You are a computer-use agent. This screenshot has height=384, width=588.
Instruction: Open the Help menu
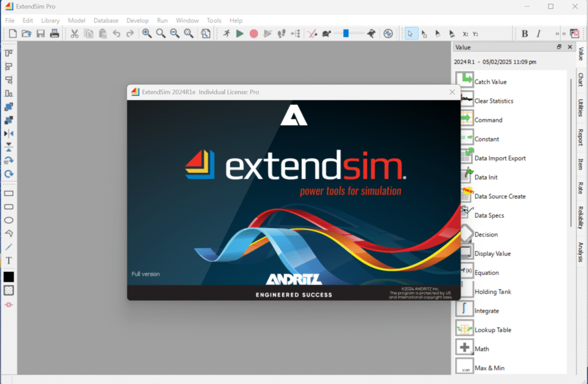tap(236, 20)
